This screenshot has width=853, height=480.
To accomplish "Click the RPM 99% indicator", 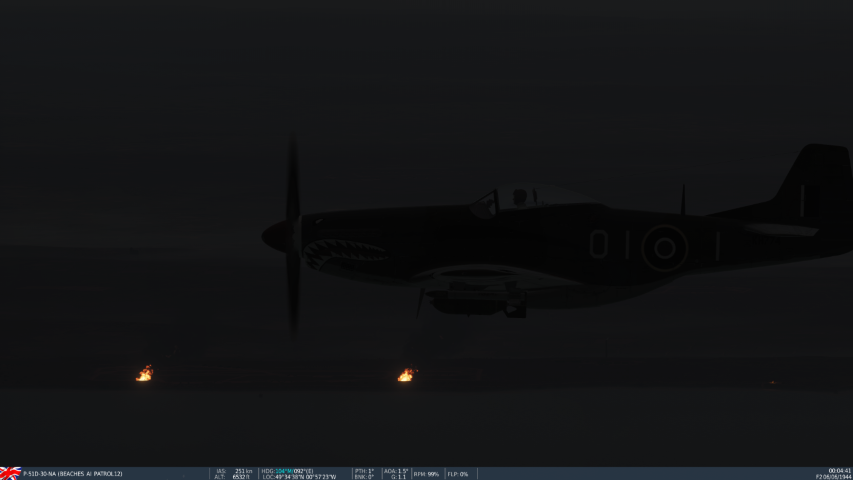I will (426, 474).
